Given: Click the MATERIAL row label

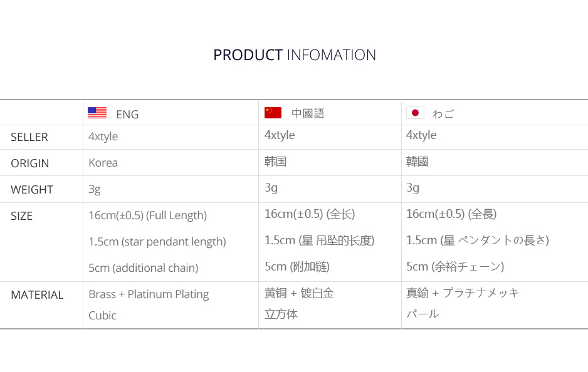Looking at the screenshot, I should 37,295.
